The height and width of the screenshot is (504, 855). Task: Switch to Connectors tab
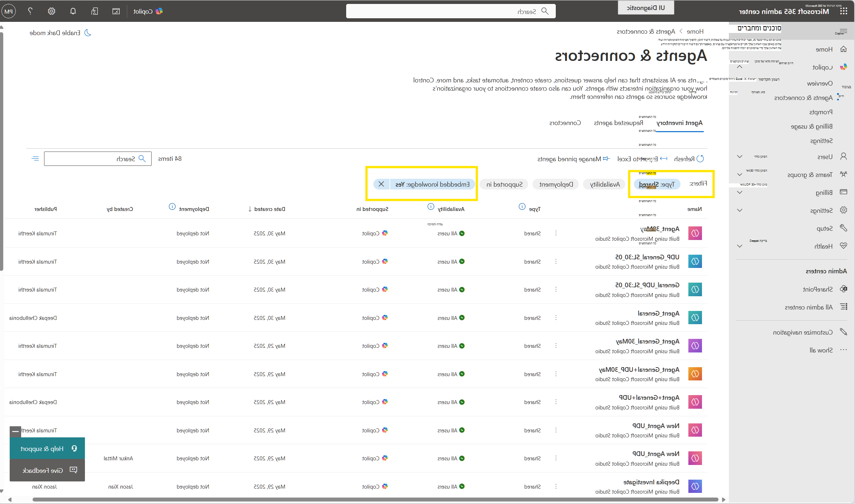pos(565,123)
